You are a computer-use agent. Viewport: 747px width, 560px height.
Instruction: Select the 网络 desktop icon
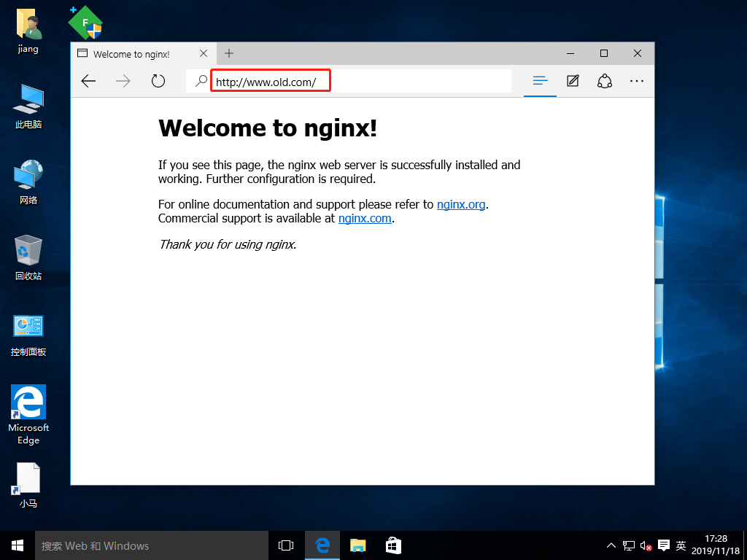click(28, 182)
